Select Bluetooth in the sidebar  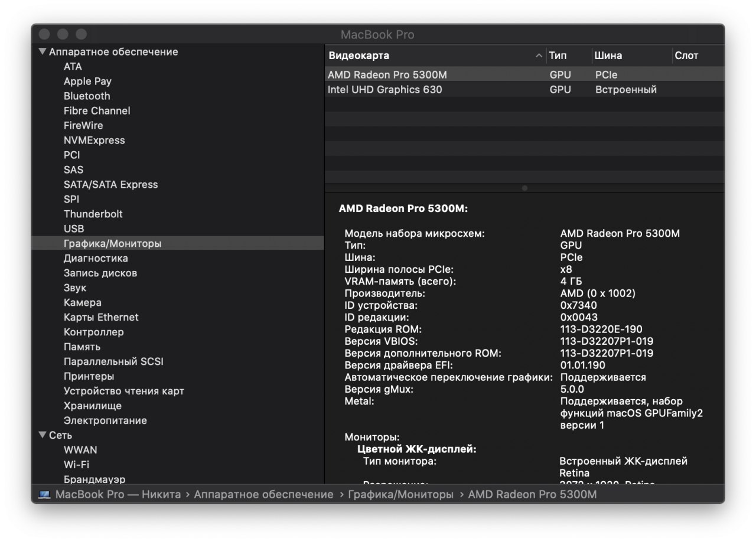click(87, 96)
